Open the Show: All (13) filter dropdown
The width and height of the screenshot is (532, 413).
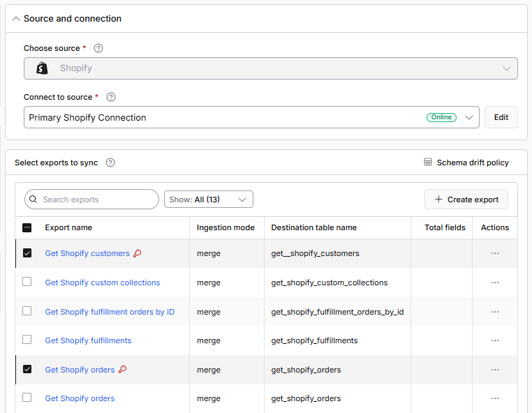[x=208, y=200]
